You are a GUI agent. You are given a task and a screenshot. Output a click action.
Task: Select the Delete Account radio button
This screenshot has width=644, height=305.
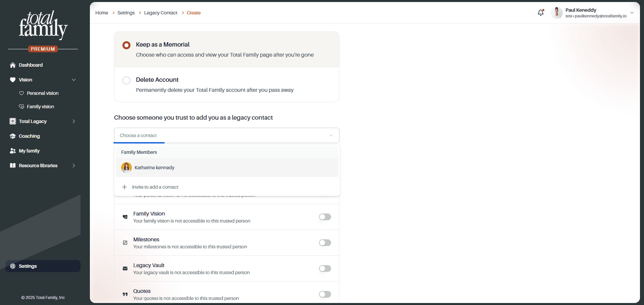coord(126,80)
